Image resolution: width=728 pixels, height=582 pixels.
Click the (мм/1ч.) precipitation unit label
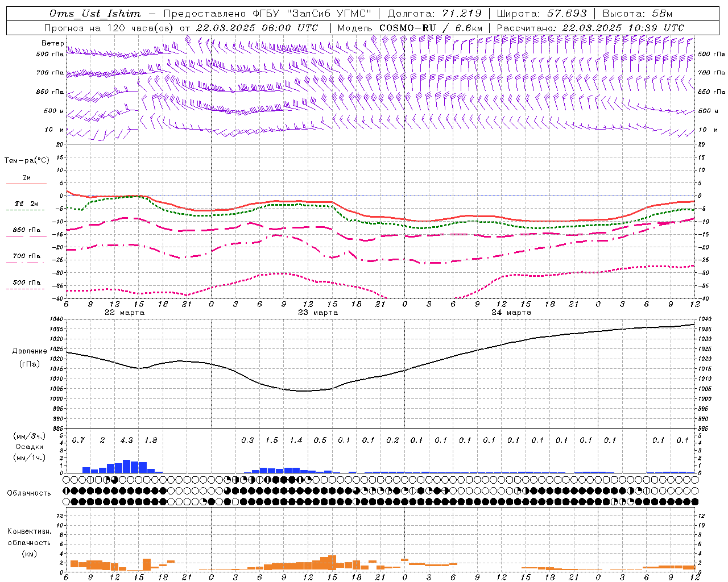coord(29,458)
